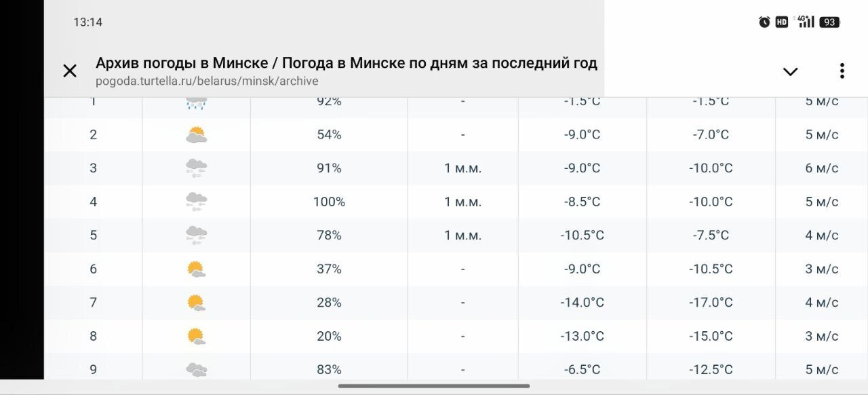The image size is (868, 395).
Task: Tap the bottom navigation gesture bar
Action: pyautogui.click(x=433, y=387)
